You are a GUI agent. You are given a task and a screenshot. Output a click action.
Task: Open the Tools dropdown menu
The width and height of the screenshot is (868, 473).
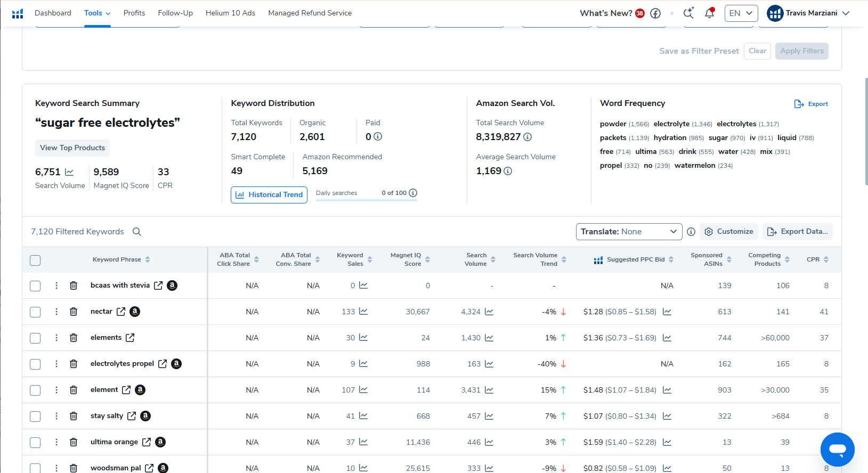coord(98,13)
